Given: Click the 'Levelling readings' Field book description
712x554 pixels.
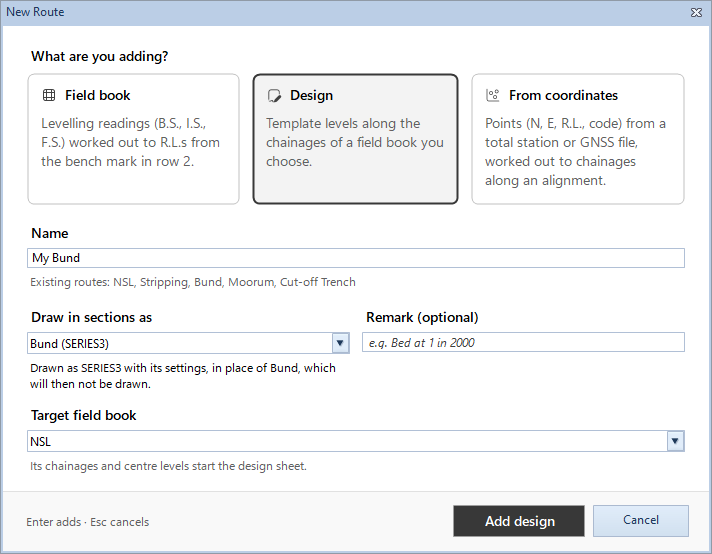Looking at the screenshot, I should [130, 142].
